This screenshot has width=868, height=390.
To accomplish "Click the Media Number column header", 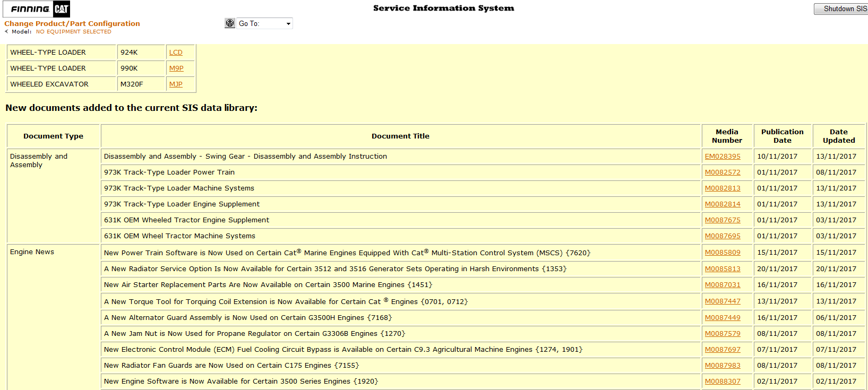I will point(727,136).
